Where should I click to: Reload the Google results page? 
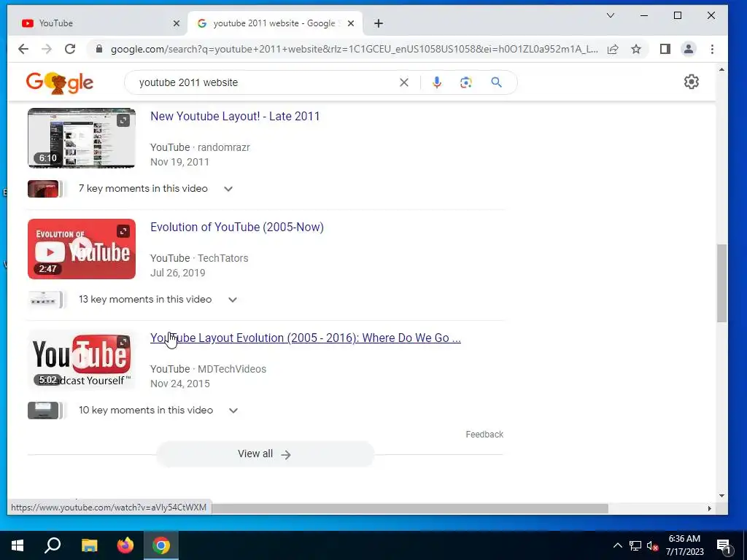70,49
